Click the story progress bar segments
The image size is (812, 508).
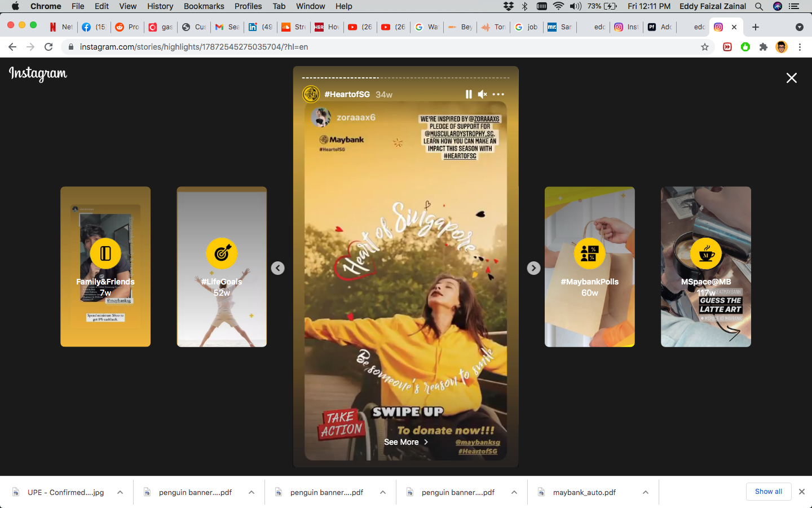point(406,77)
